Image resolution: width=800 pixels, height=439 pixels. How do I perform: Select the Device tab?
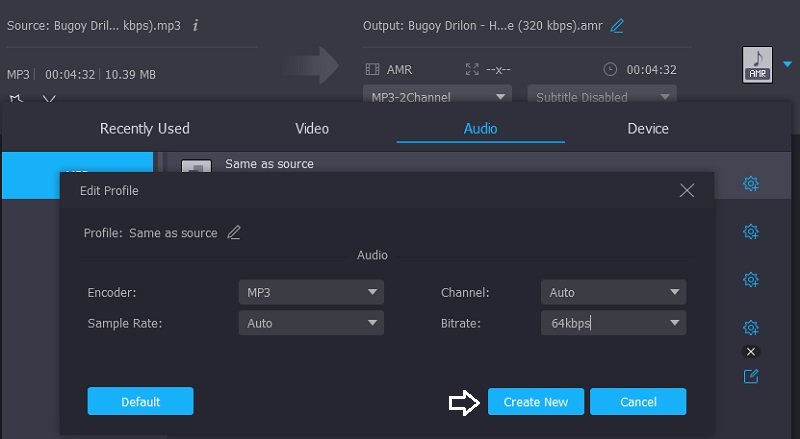tap(648, 128)
